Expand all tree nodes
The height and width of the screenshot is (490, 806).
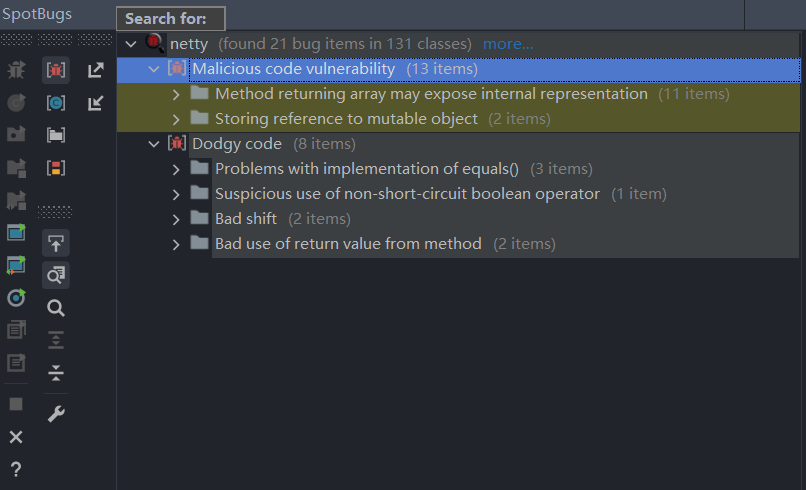(56, 340)
